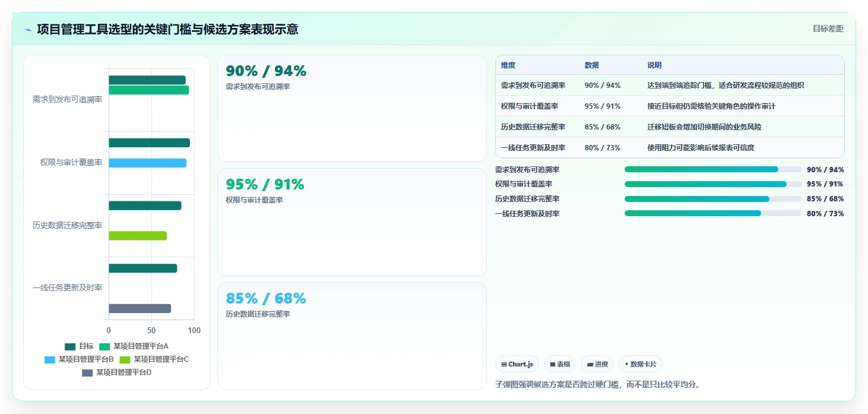Click the 目标差距 label in header
The height and width of the screenshot is (414, 868).
(x=828, y=29)
